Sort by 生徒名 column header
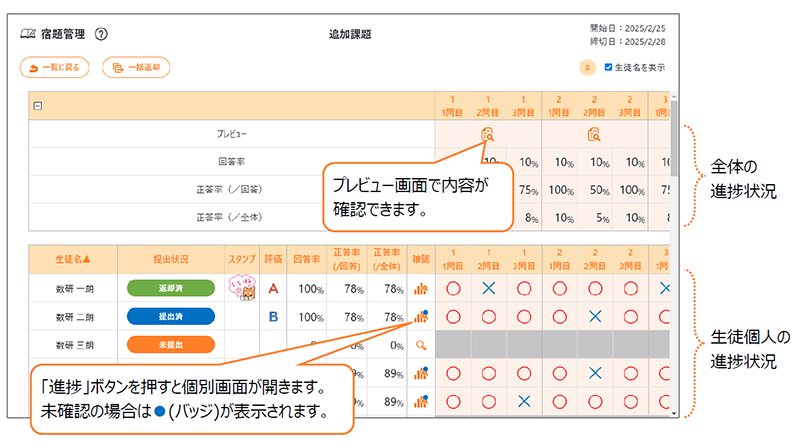 [x=73, y=259]
